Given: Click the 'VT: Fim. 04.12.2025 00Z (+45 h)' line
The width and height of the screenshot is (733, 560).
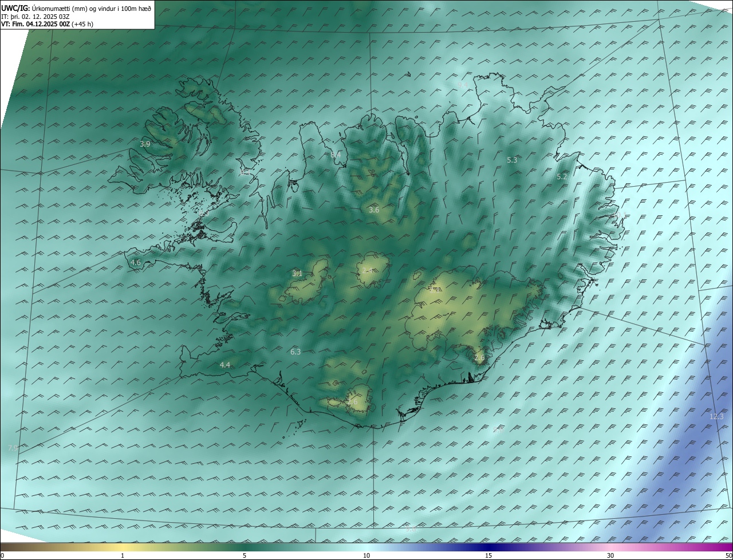Looking at the screenshot, I should tap(47, 24).
